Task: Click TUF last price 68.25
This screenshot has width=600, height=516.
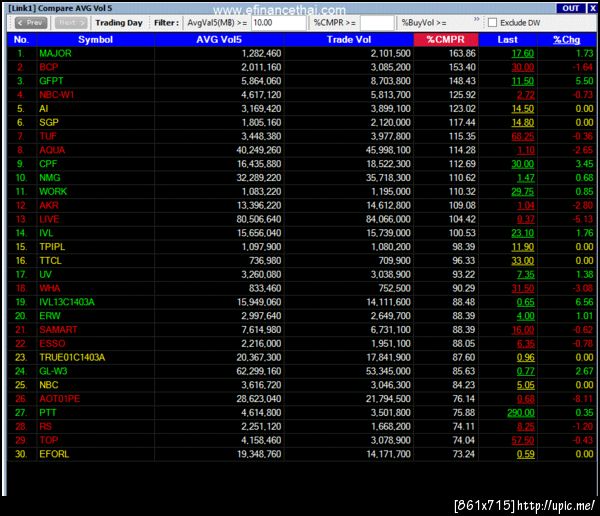Action: [523, 136]
